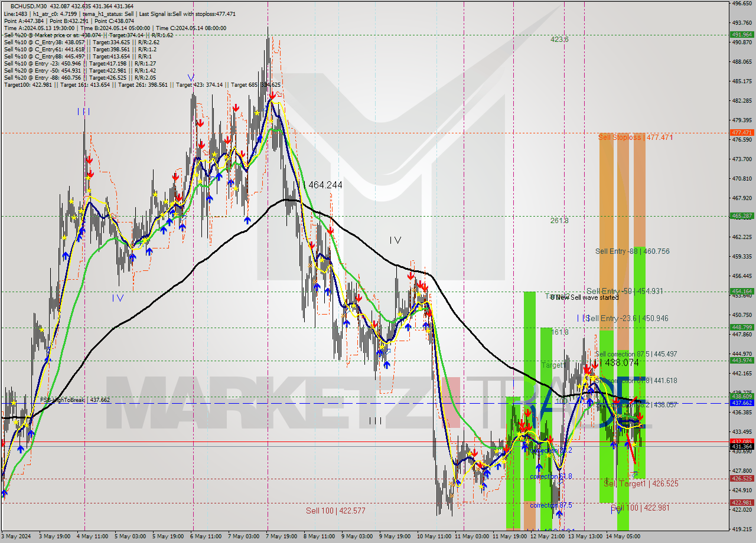This screenshot has height=543, width=756.
Task: Click 'Sell %10 @ C_Entry88: 445.497' row
Action: [77, 56]
